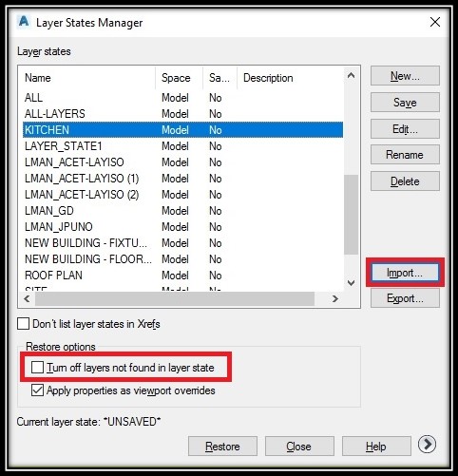Click the Import... button
Screen dimensions: 458x476
pos(405,273)
